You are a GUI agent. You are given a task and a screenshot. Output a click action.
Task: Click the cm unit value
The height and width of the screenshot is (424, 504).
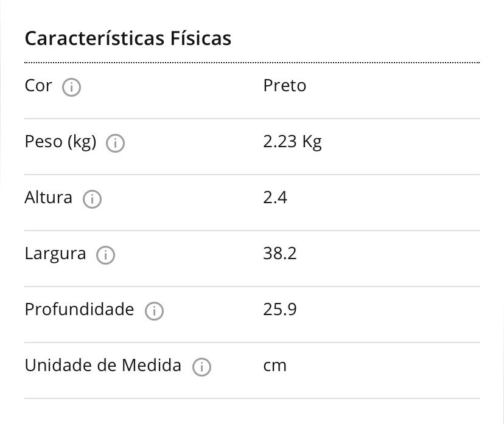275,366
